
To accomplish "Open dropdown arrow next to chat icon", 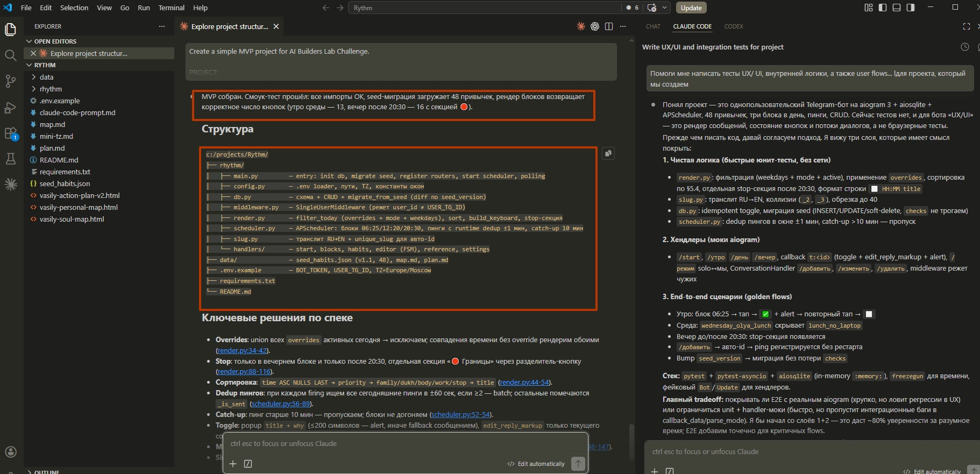I will (665, 8).
